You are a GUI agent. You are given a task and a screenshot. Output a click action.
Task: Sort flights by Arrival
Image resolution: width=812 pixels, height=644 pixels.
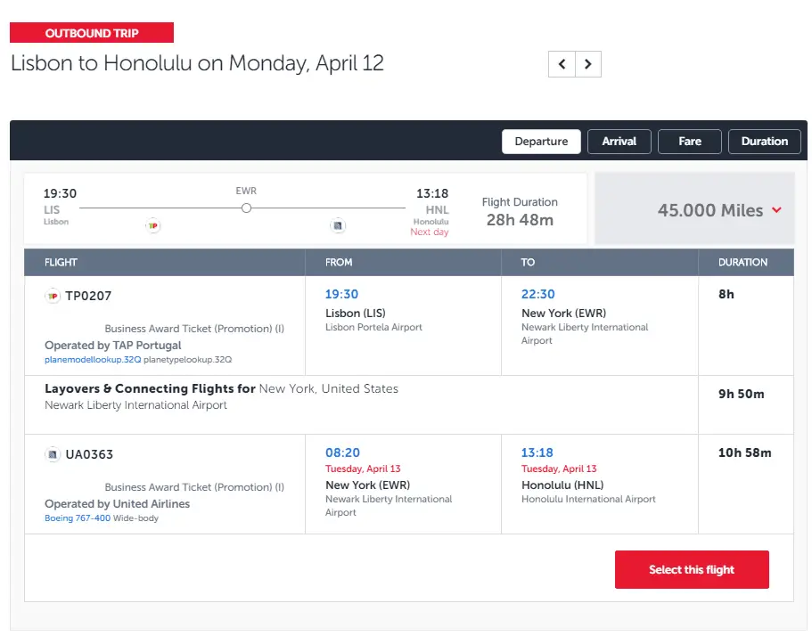coord(619,142)
